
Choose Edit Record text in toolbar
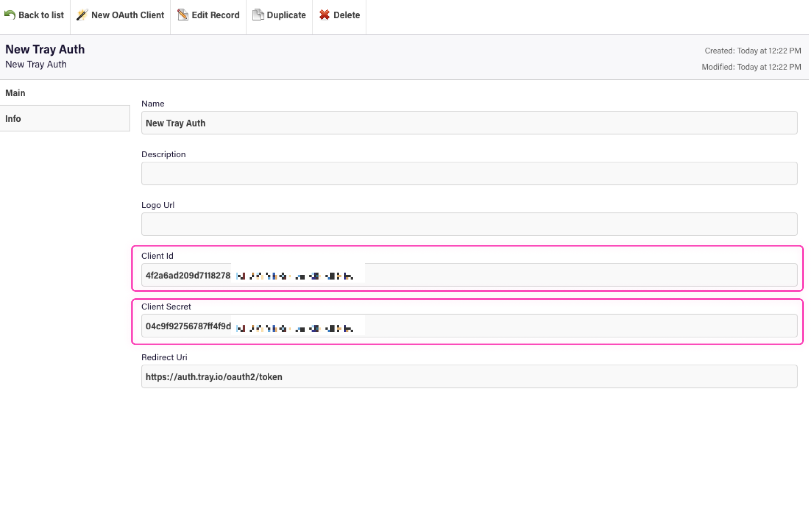[x=215, y=15]
